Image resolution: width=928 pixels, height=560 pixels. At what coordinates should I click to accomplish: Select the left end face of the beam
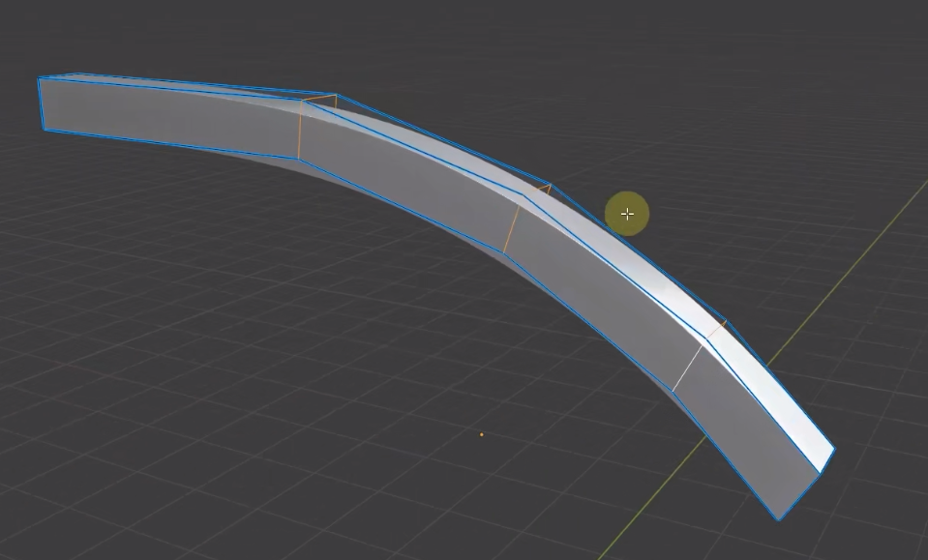click(x=42, y=103)
